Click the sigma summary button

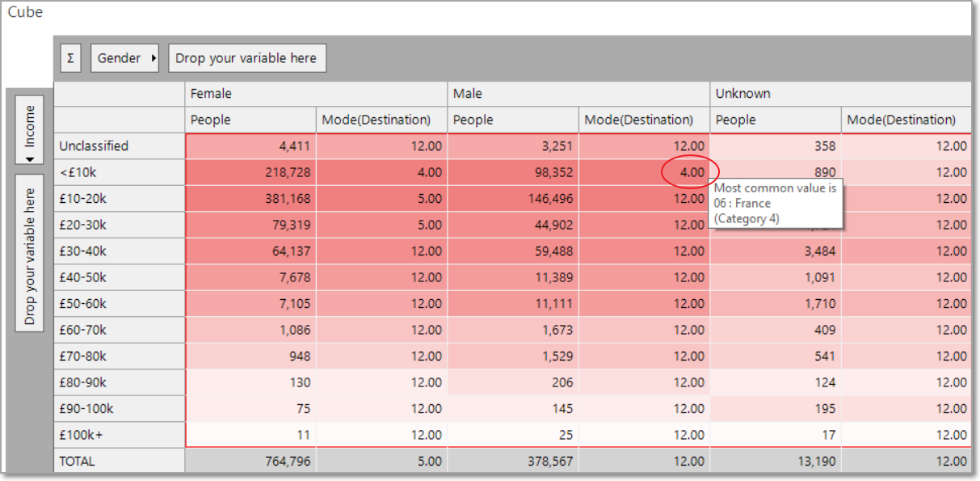(70, 58)
